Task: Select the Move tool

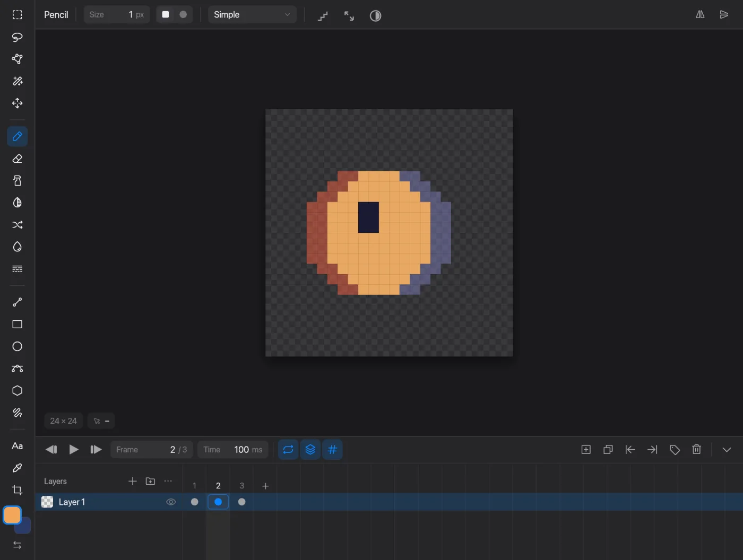Action: 18,103
